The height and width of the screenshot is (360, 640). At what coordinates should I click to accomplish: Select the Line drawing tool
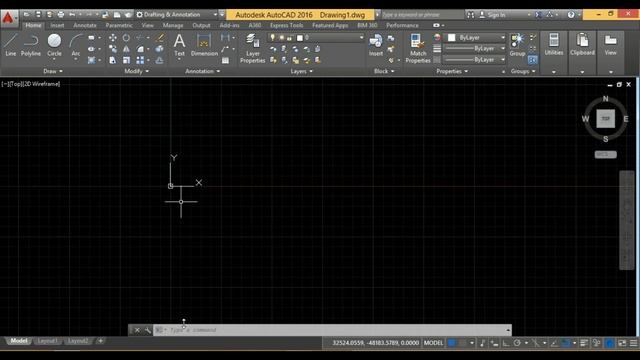pyautogui.click(x=11, y=45)
